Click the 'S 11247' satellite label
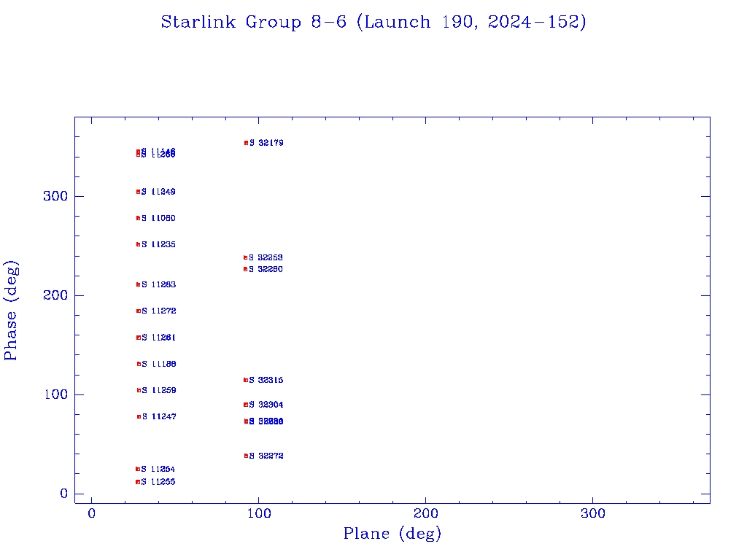747x560 pixels. click(x=159, y=416)
